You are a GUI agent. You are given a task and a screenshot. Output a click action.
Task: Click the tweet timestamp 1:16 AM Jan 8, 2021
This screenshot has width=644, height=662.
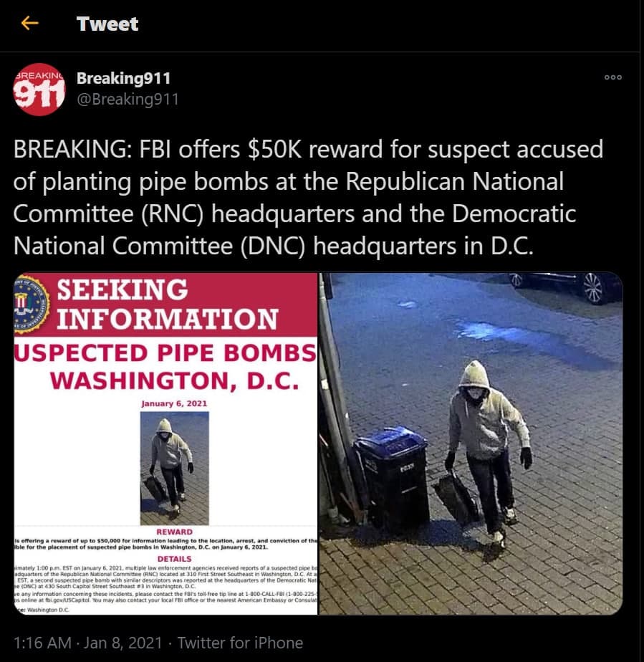point(88,643)
